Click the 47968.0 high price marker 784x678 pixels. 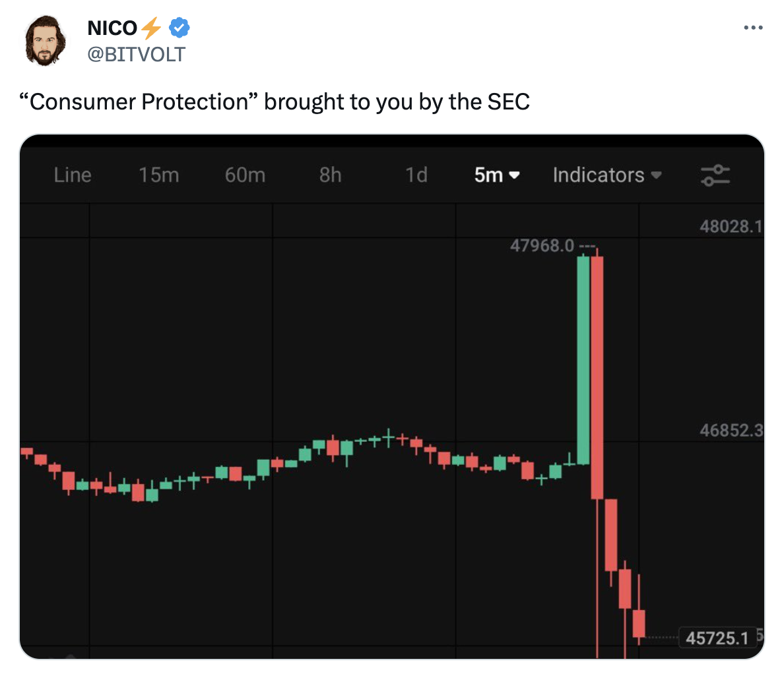pyautogui.click(x=542, y=246)
